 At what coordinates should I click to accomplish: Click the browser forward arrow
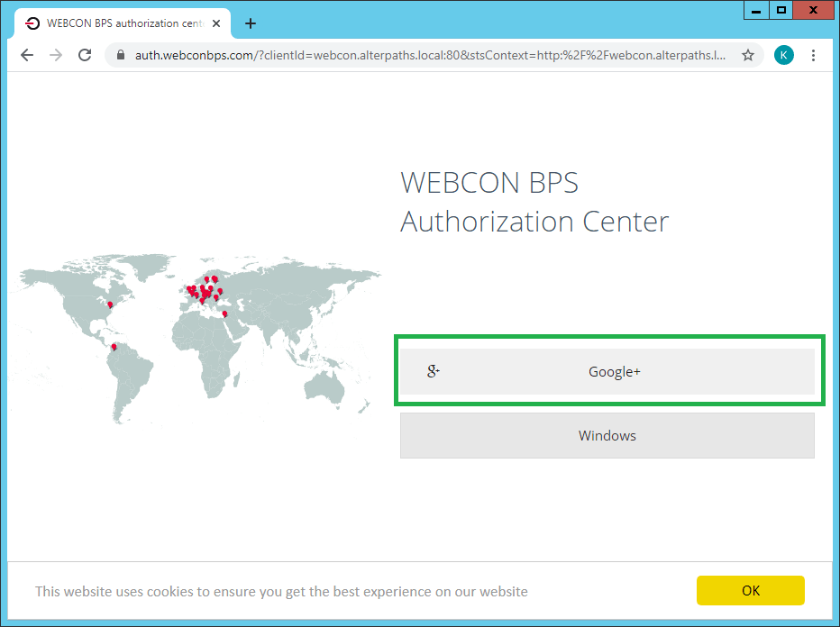tap(56, 55)
